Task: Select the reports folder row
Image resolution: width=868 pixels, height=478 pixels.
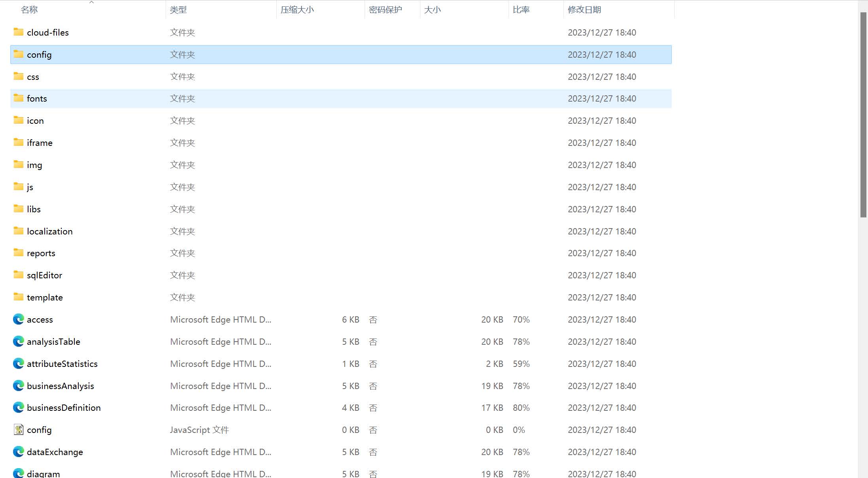Action: 41,253
